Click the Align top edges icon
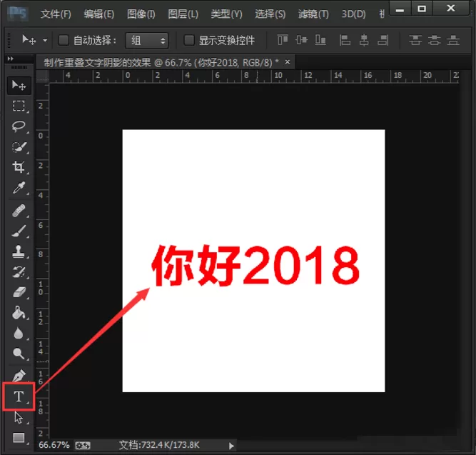 283,40
